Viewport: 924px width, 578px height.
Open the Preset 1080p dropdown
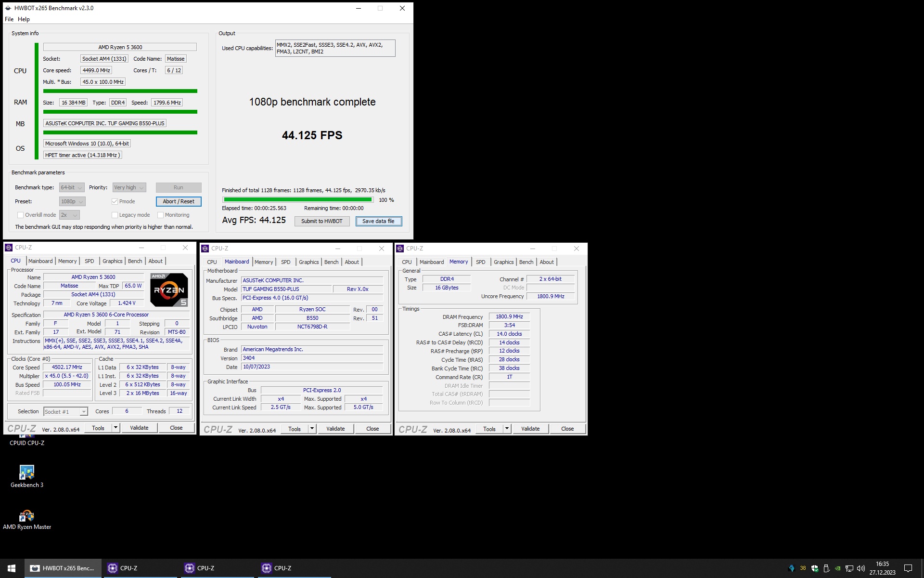tap(72, 201)
